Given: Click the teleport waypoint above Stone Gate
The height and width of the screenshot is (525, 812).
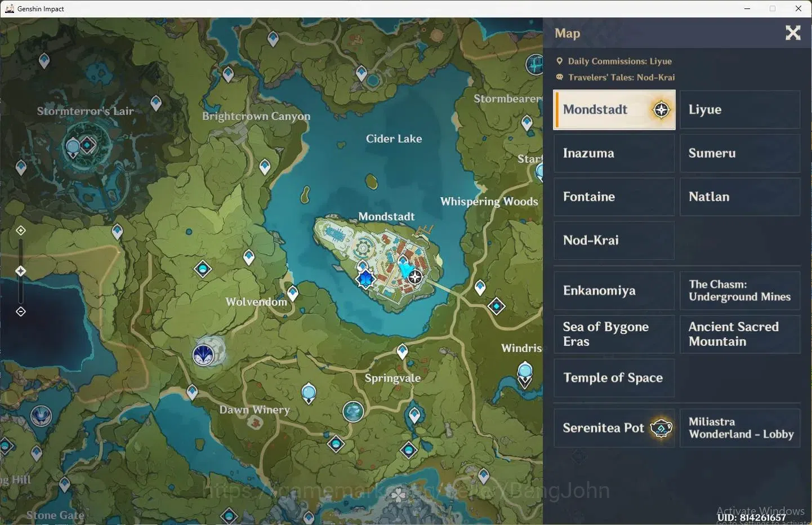Looking at the screenshot, I should (x=65, y=484).
